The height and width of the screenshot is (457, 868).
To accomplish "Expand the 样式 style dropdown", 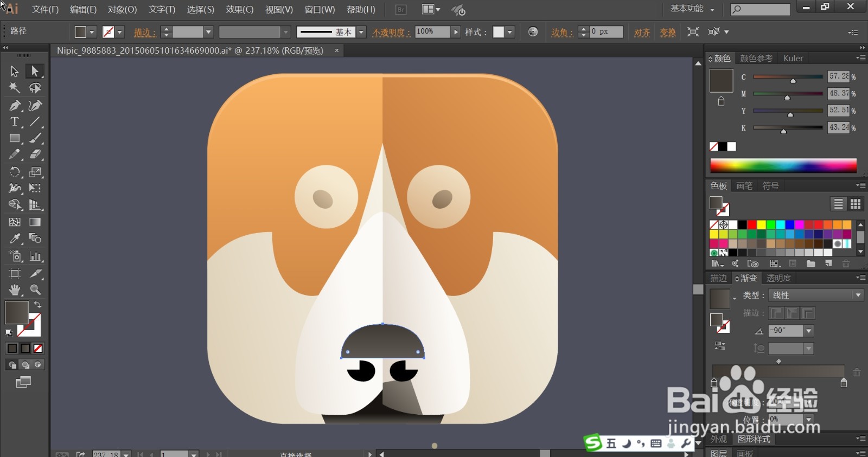I will [x=510, y=32].
